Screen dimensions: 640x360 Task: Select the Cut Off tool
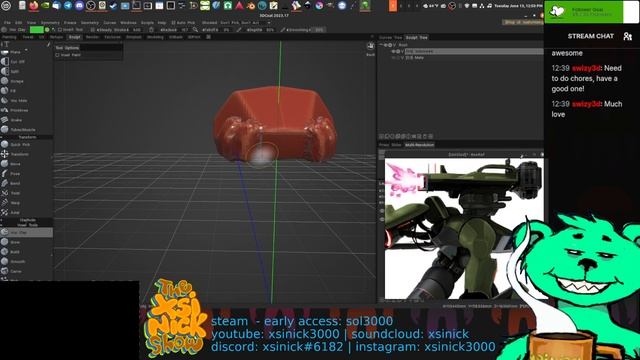pyautogui.click(x=14, y=62)
